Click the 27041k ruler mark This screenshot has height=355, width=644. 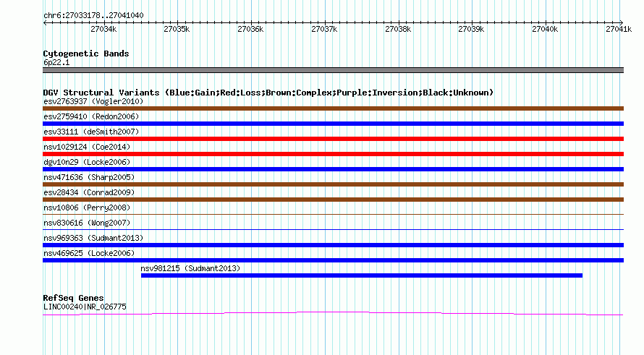pyautogui.click(x=619, y=29)
